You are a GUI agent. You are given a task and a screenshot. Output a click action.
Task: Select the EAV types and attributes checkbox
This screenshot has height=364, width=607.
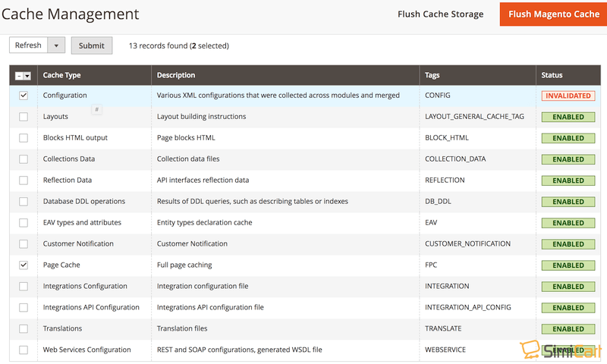click(x=24, y=223)
